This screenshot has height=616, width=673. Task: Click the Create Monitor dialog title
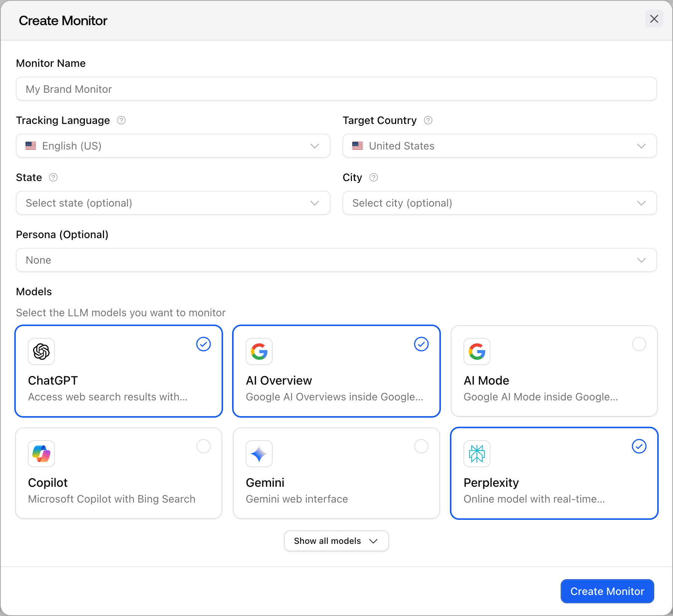click(63, 21)
